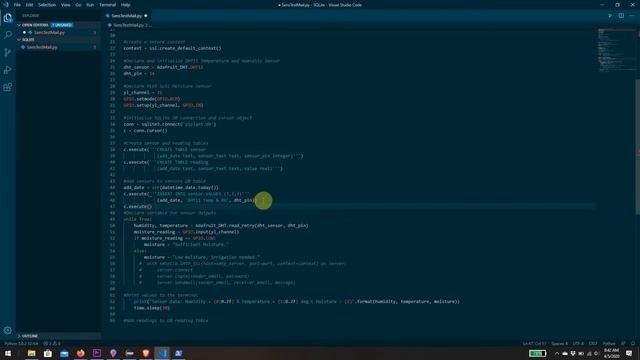Viewport: 640px width, 360px height.
Task: Open errors and warnings count in status bar
Action: (52, 344)
